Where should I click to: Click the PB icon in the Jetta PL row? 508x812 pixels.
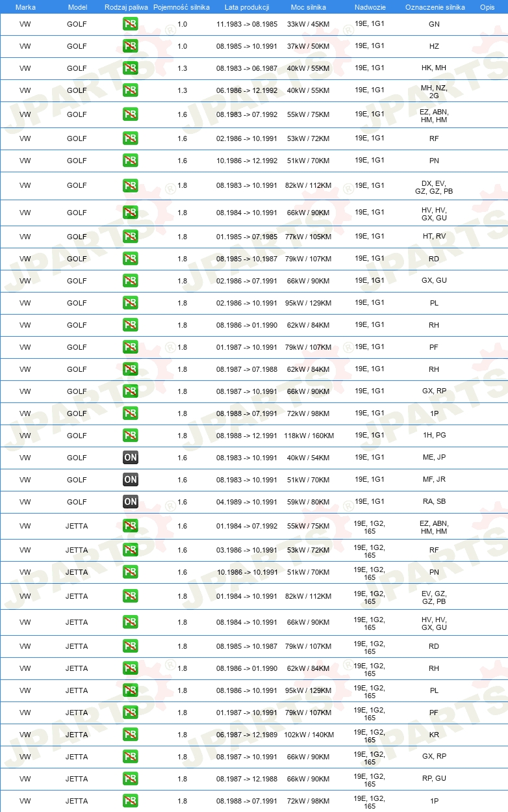click(x=131, y=690)
